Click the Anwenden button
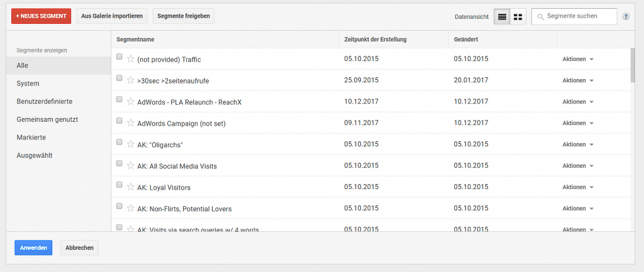The height and width of the screenshot is (272, 644). (x=33, y=248)
